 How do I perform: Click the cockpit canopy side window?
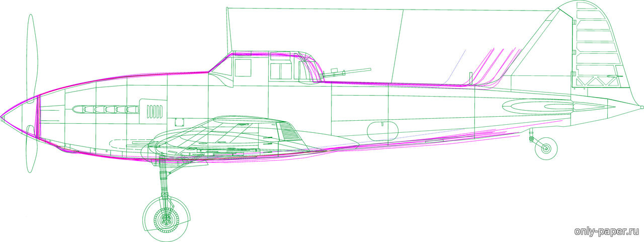pos(243,67)
